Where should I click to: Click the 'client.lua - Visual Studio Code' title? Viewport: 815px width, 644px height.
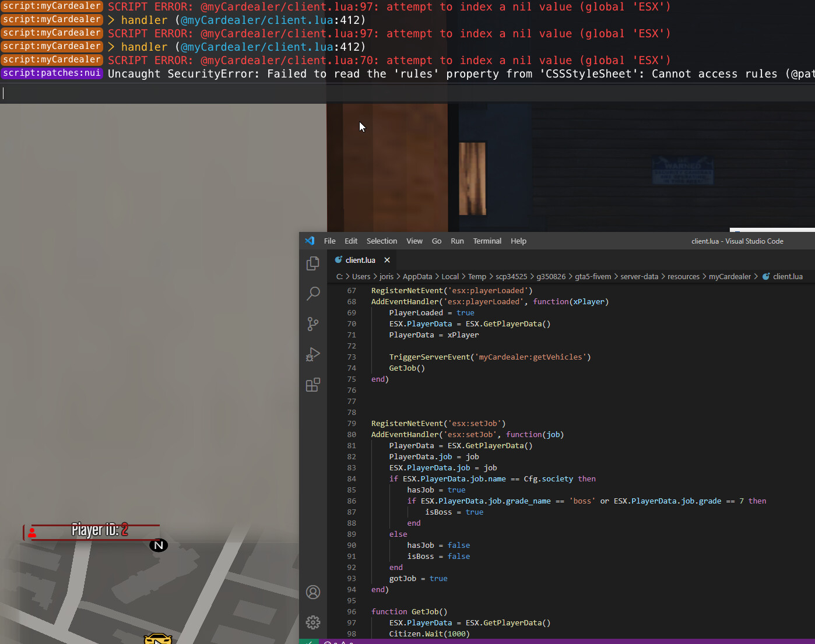point(737,241)
